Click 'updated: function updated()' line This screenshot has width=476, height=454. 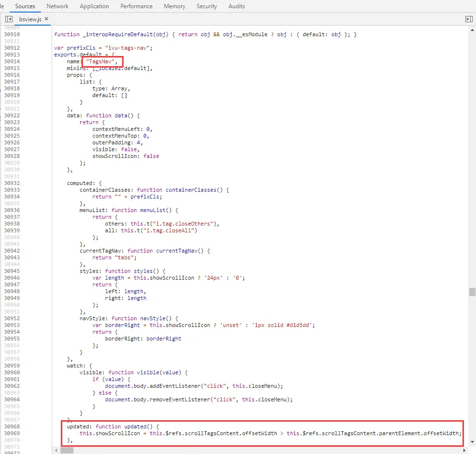[x=113, y=426]
